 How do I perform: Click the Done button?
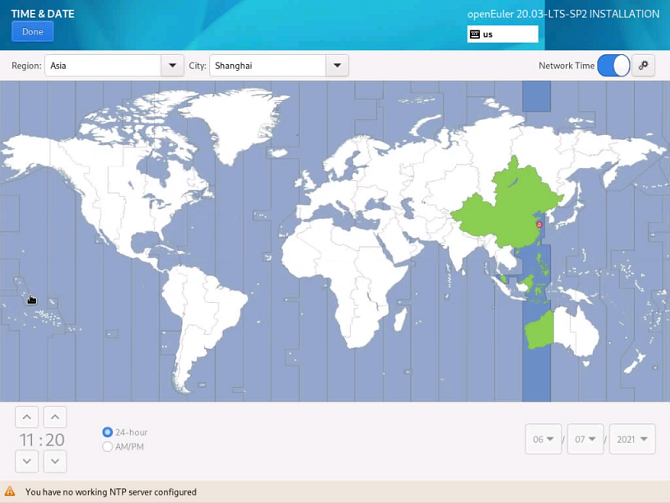[x=33, y=32]
